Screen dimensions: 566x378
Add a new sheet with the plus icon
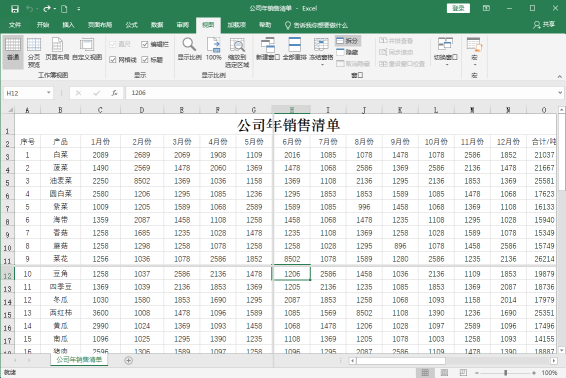[x=129, y=360]
